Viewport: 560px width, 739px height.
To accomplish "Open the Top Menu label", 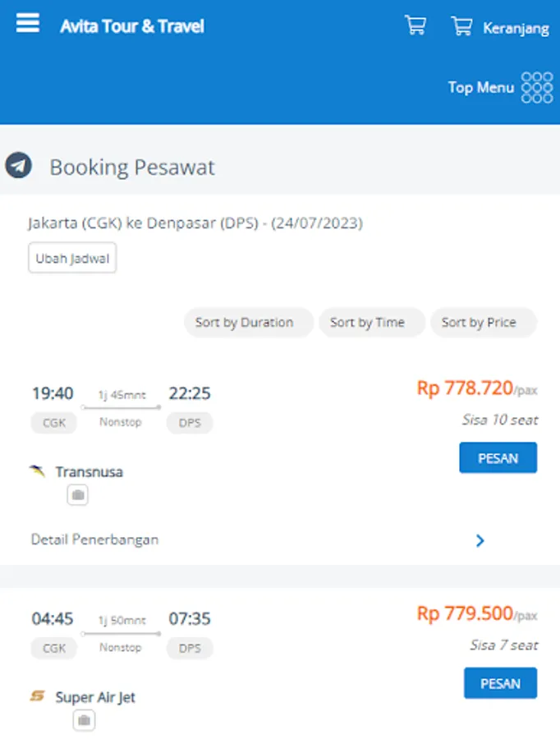I will point(480,87).
